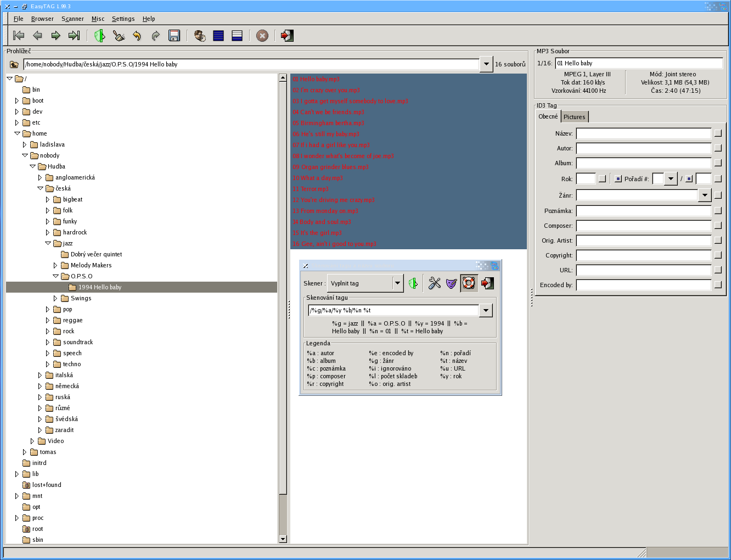
Task: Click the select all files blue lines icon
Action: click(218, 36)
